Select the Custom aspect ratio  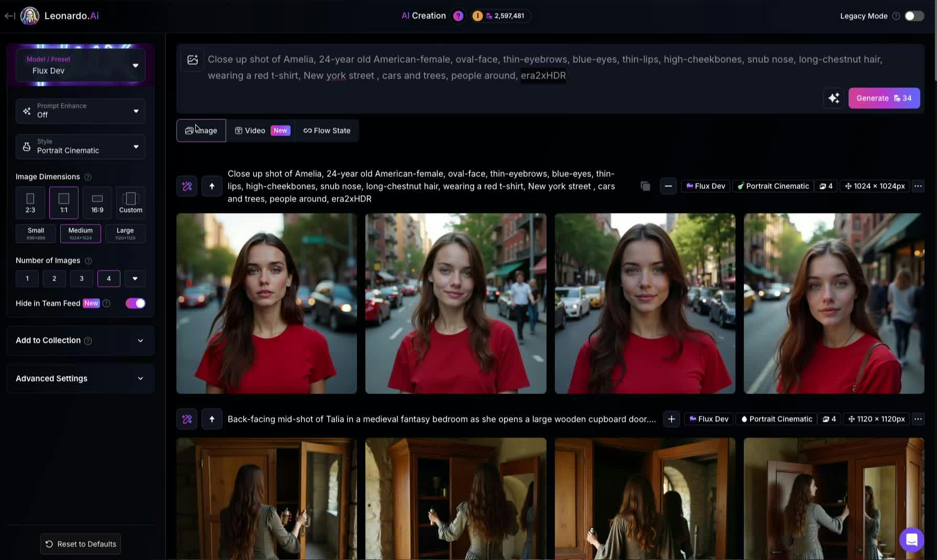pos(131,203)
